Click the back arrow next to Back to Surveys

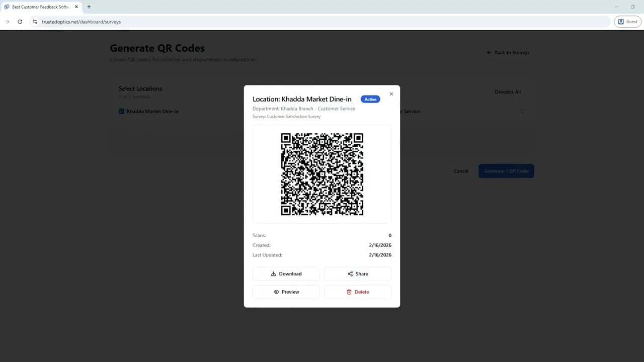click(x=488, y=52)
